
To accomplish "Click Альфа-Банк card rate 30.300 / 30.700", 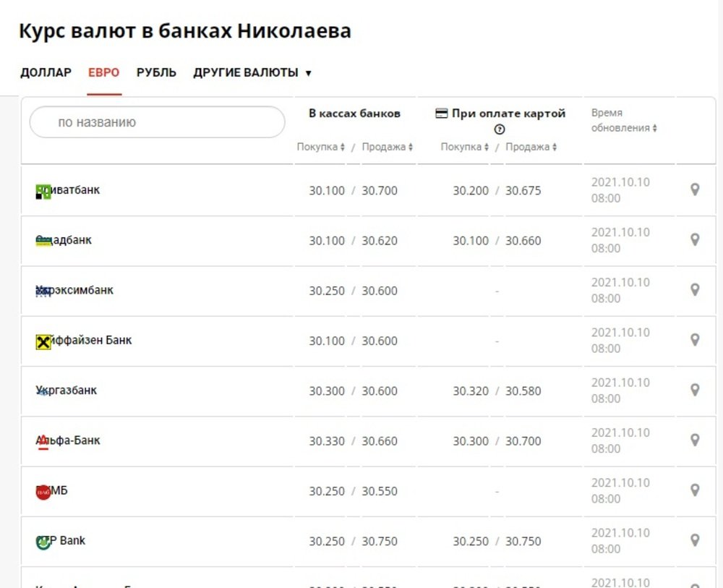I will [x=497, y=441].
